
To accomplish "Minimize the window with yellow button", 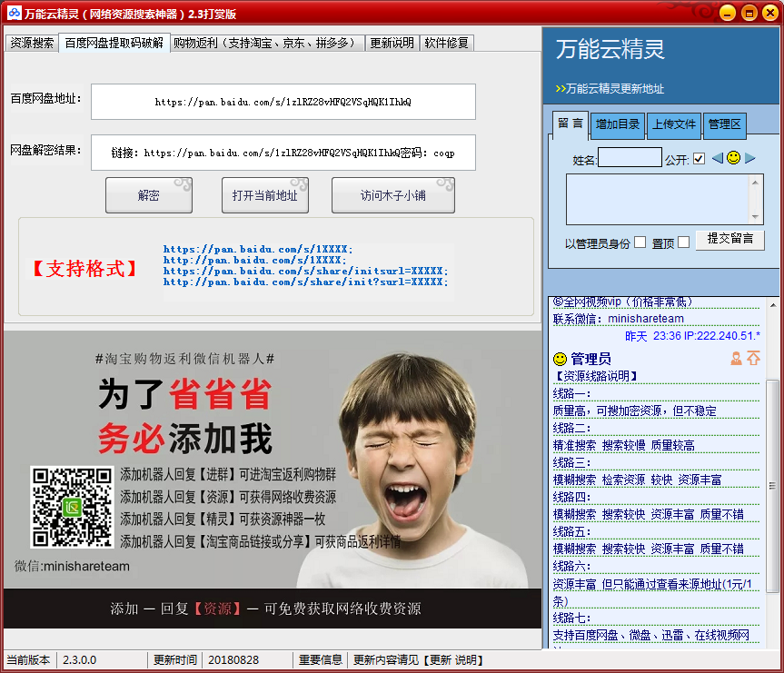I will coord(728,13).
